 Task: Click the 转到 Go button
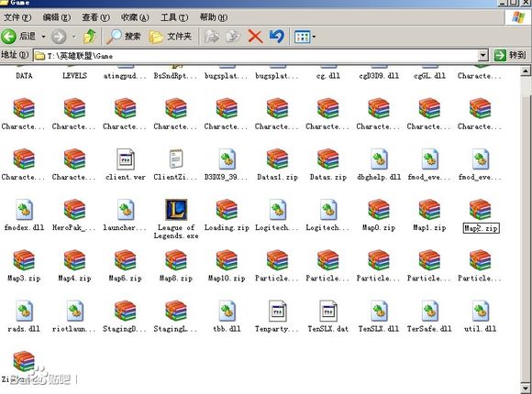(510, 55)
